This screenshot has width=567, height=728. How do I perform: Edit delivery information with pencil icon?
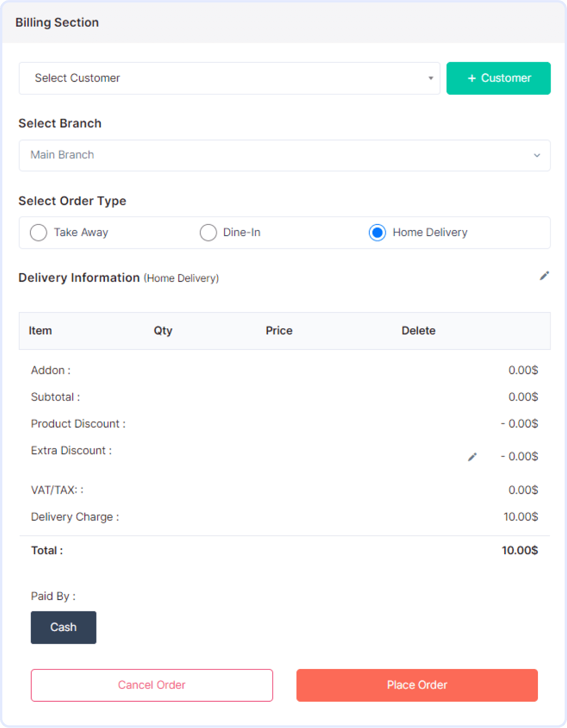(544, 276)
